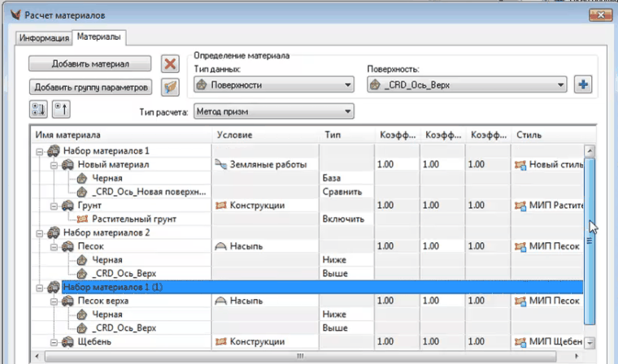Switch to the Информация tab

click(43, 37)
